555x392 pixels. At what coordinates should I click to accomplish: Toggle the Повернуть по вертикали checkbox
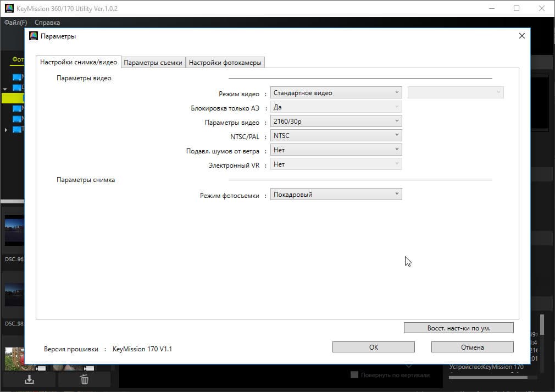tap(354, 374)
